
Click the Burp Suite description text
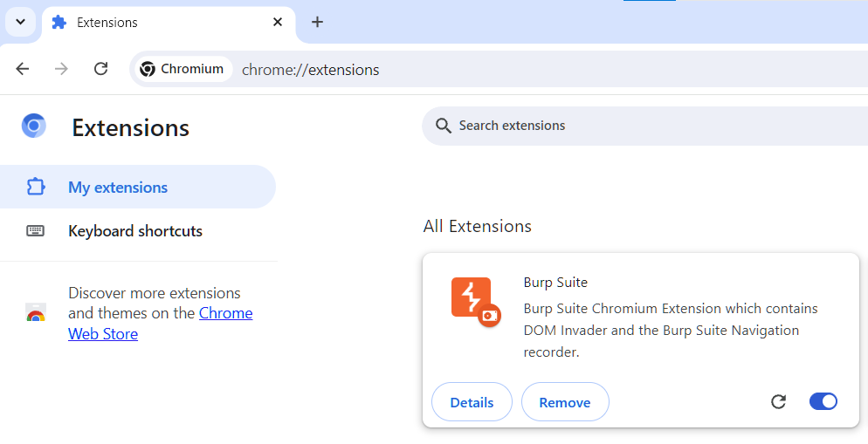671,330
